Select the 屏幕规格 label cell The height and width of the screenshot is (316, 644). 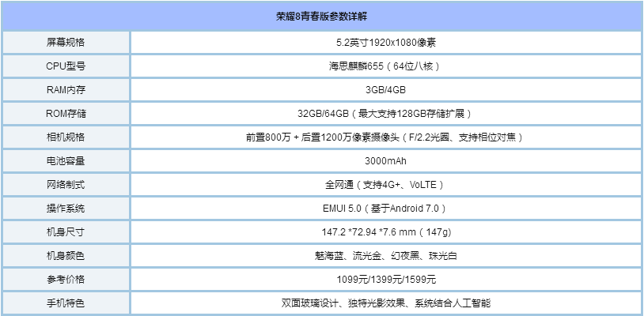click(x=66, y=43)
